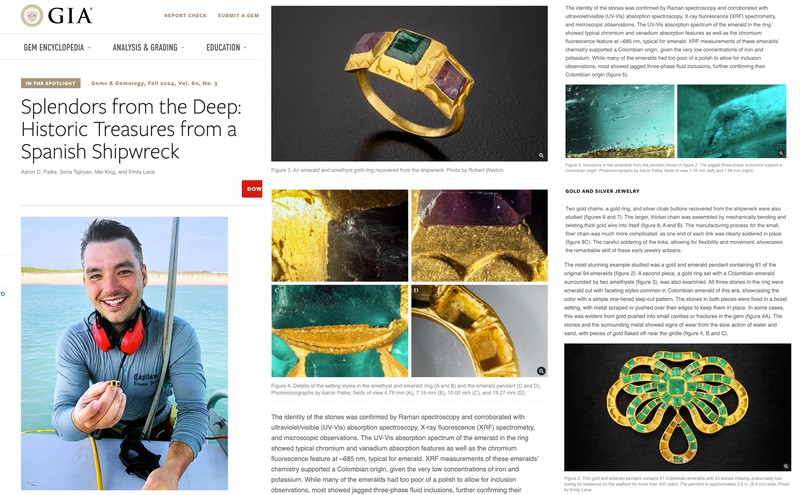This screenshot has height=495, width=800.
Task: Open Gems & Gemology Fall 2024 issue link
Action: pyautogui.click(x=154, y=83)
